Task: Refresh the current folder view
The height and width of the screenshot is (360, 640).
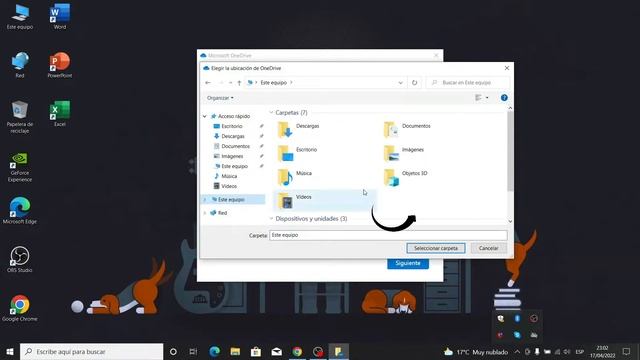Action: tap(414, 82)
